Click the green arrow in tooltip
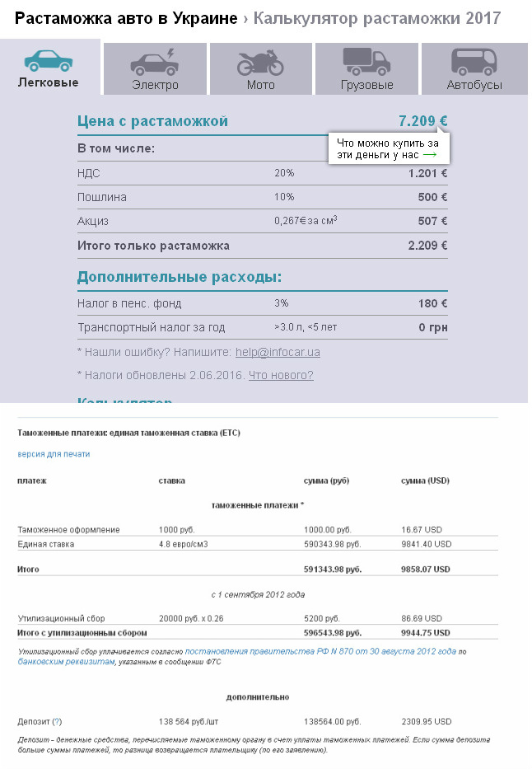The height and width of the screenshot is (769, 532). point(430,155)
